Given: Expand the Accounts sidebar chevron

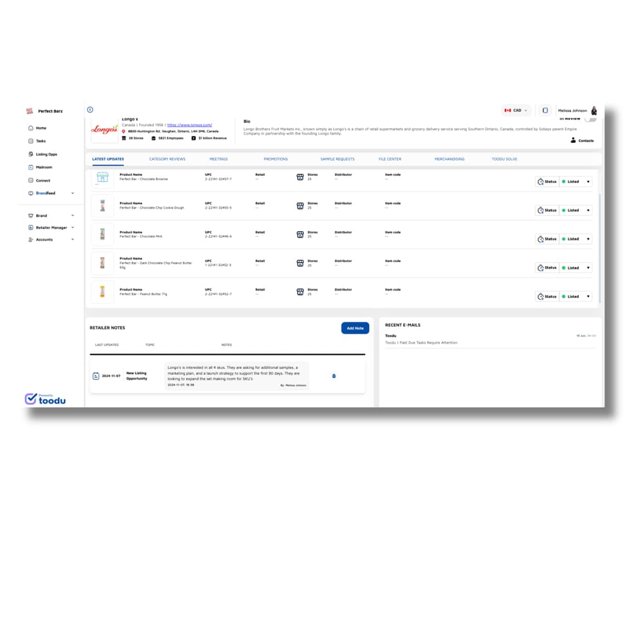Looking at the screenshot, I should pos(73,240).
